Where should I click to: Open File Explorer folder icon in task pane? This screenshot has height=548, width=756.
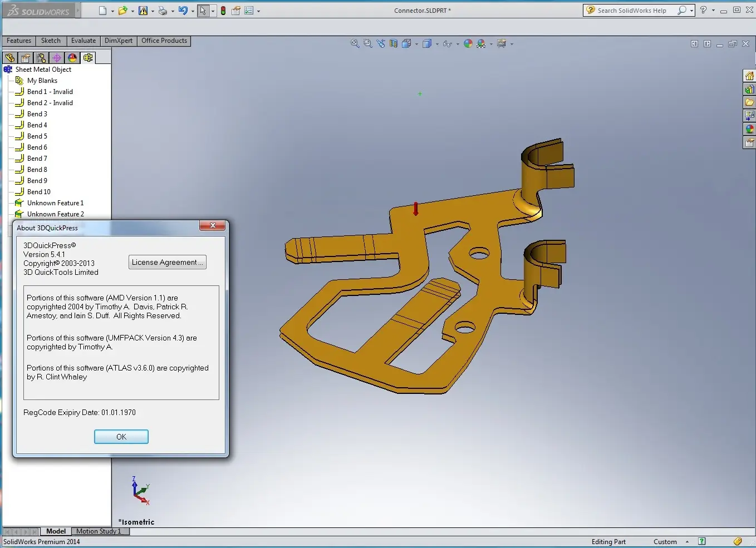[749, 102]
